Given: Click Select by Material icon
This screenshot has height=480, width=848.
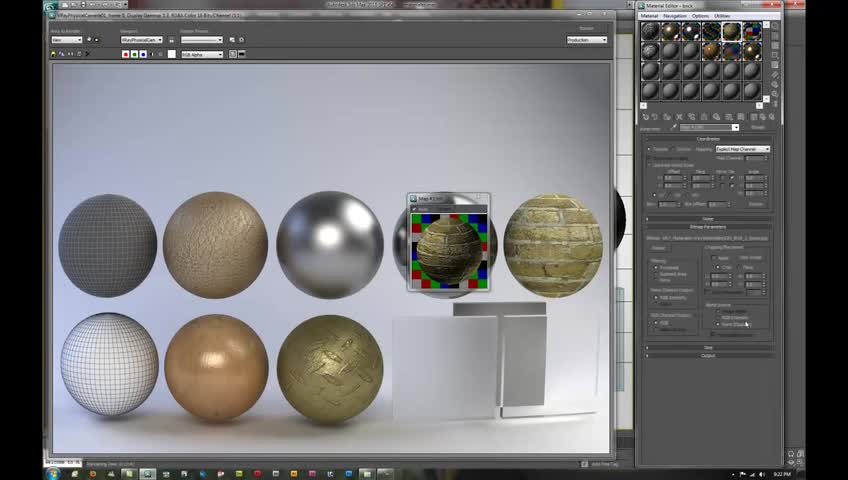Looking at the screenshot, I should (x=775, y=94).
